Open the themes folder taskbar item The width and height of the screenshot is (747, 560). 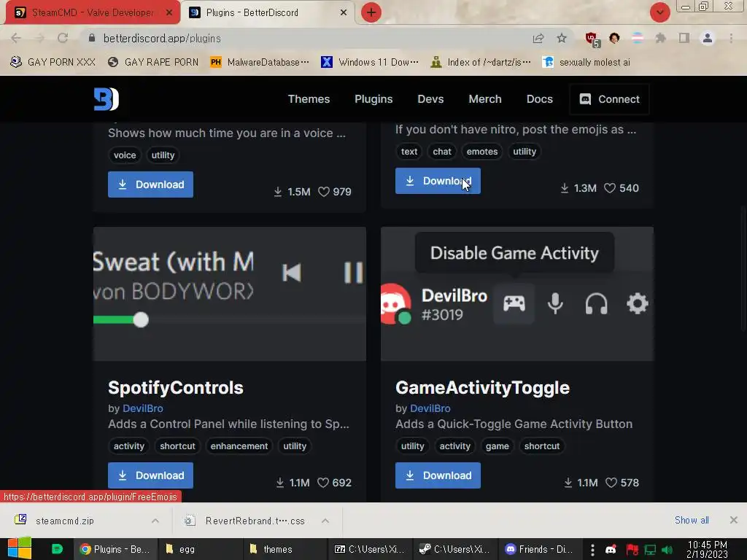pos(284,549)
